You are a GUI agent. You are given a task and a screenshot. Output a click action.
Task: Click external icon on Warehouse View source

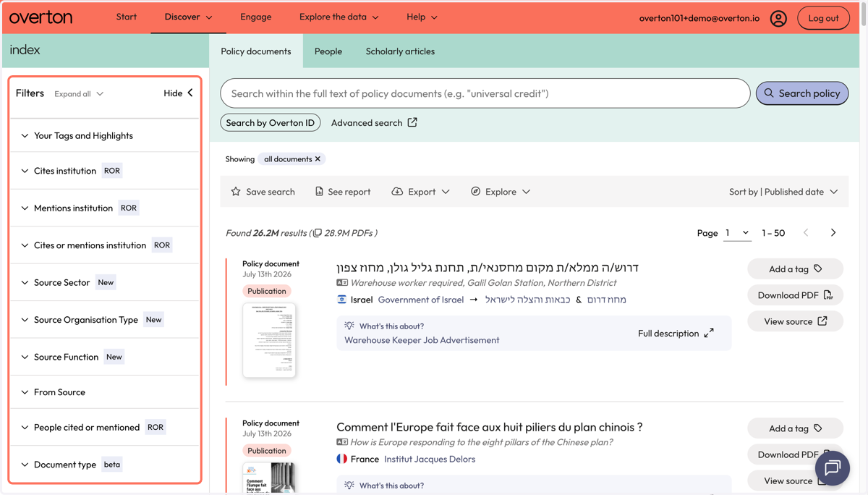click(x=822, y=321)
